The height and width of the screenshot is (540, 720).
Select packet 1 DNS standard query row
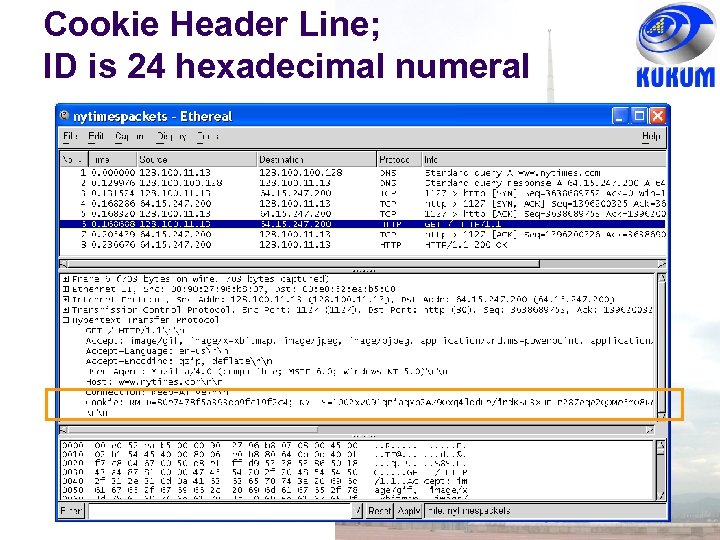pos(362,173)
